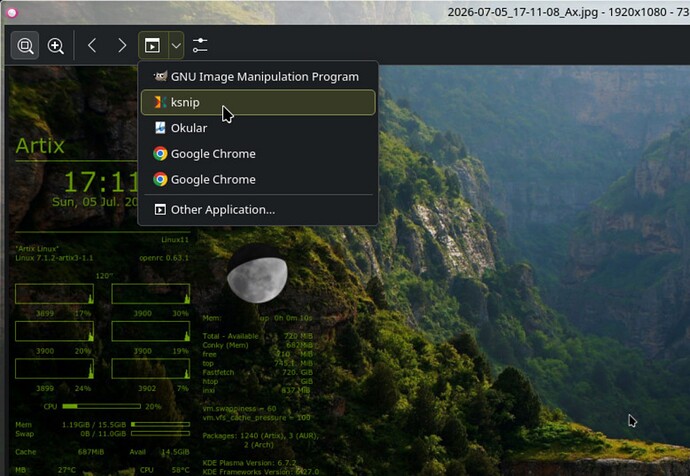Click the zoom-to-fit magnifier icon

coord(25,45)
